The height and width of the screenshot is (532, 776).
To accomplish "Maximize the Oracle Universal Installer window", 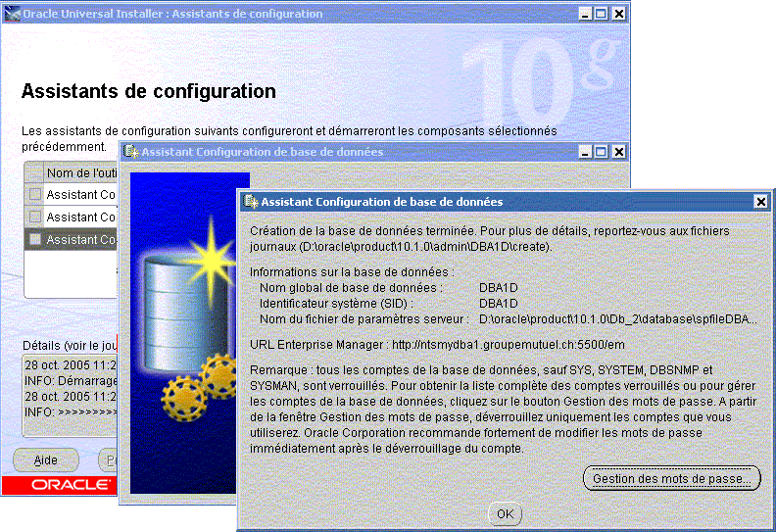I will coord(601,14).
